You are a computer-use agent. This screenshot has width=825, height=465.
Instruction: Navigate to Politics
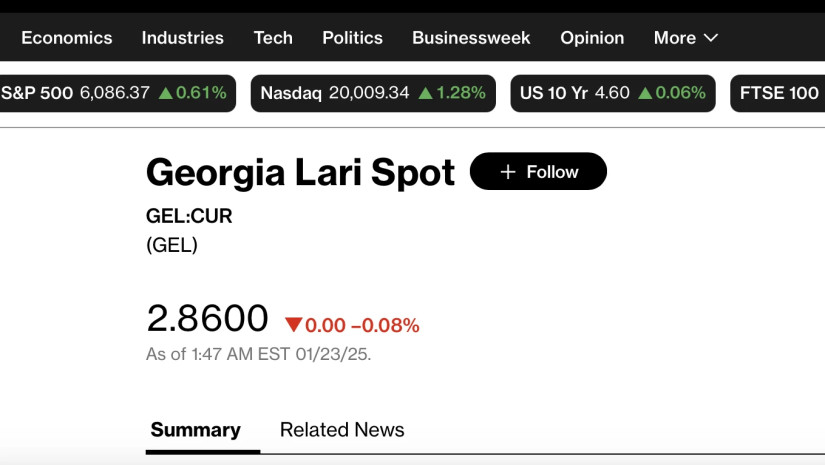point(352,38)
